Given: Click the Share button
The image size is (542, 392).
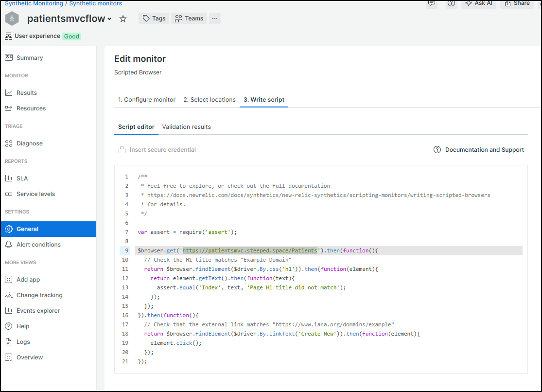Looking at the screenshot, I should pos(517,3).
